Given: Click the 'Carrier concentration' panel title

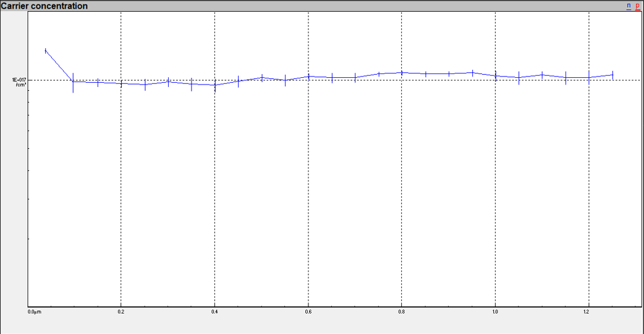Looking at the screenshot, I should pos(44,6).
